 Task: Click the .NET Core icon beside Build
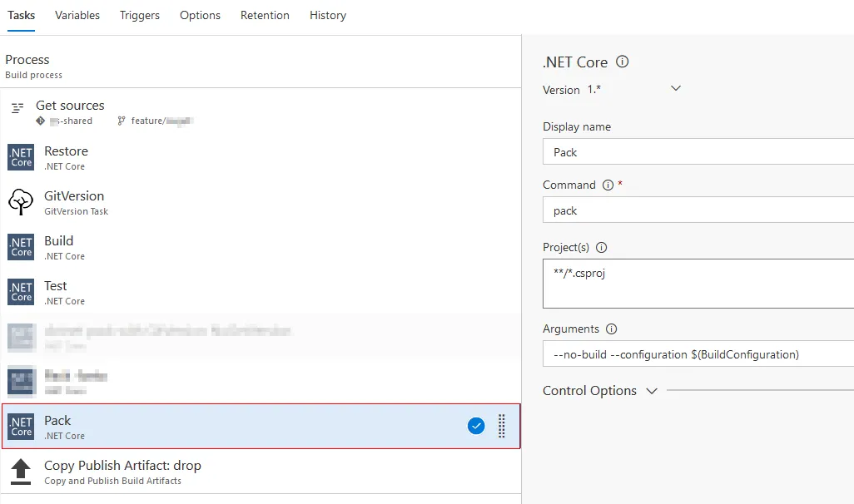[x=21, y=247]
